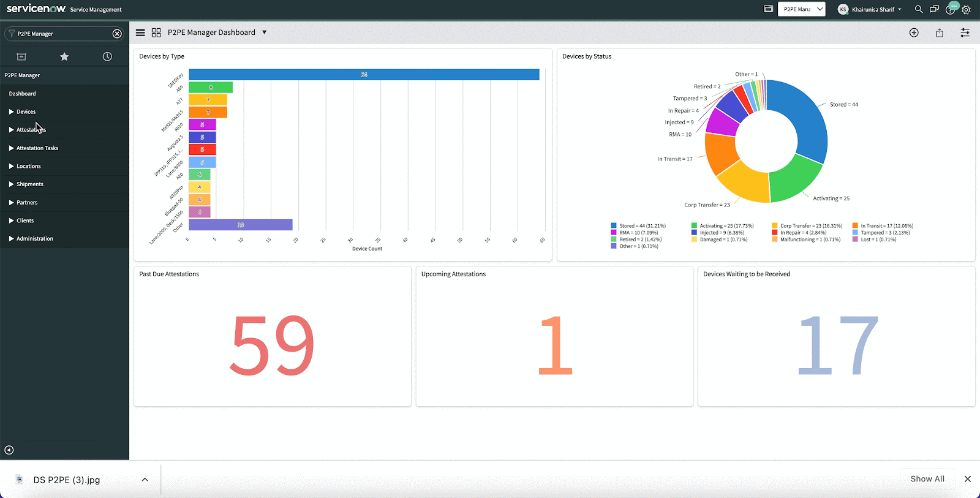Share the dashboard via share icon
The image size is (980, 498).
[940, 32]
